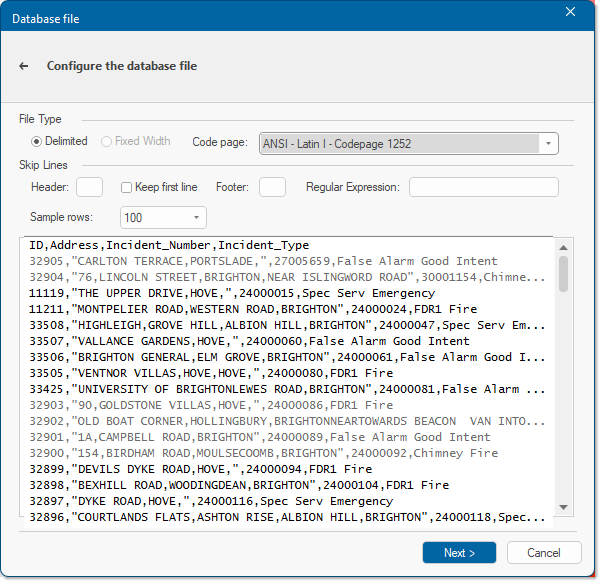Click the preview scroll up arrow
602x584 pixels.
coord(563,248)
